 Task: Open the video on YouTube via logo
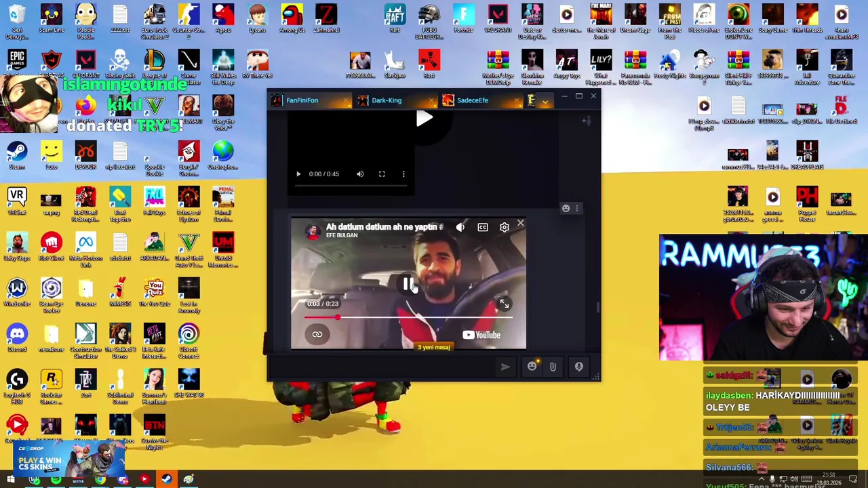481,335
